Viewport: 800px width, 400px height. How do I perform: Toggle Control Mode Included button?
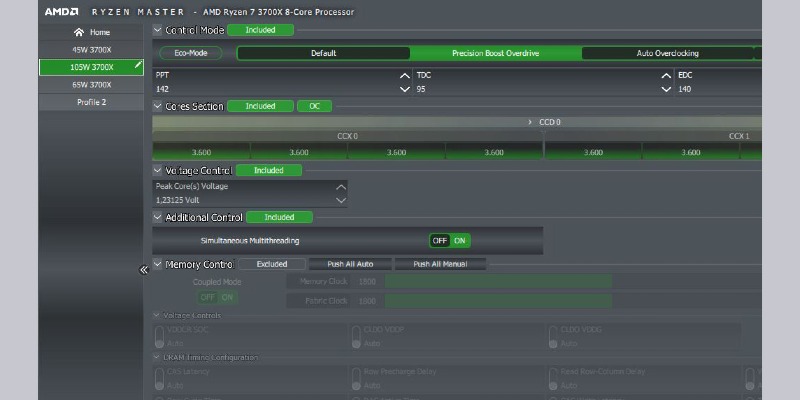click(x=260, y=30)
